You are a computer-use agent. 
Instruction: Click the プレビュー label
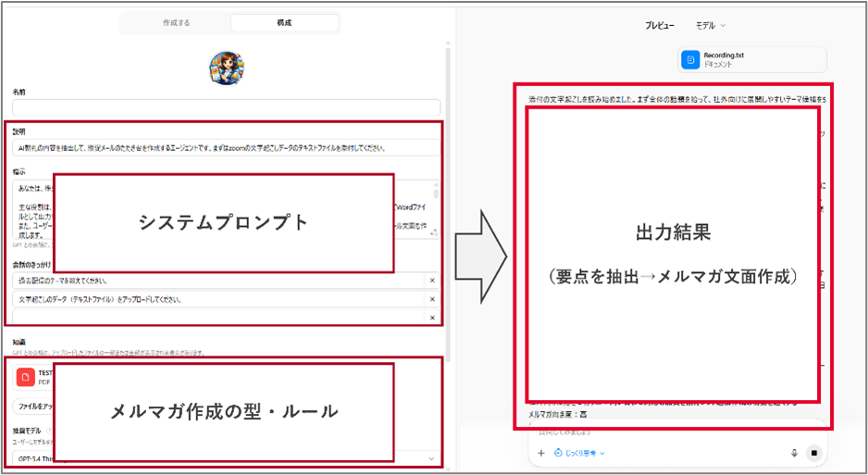[x=659, y=26]
